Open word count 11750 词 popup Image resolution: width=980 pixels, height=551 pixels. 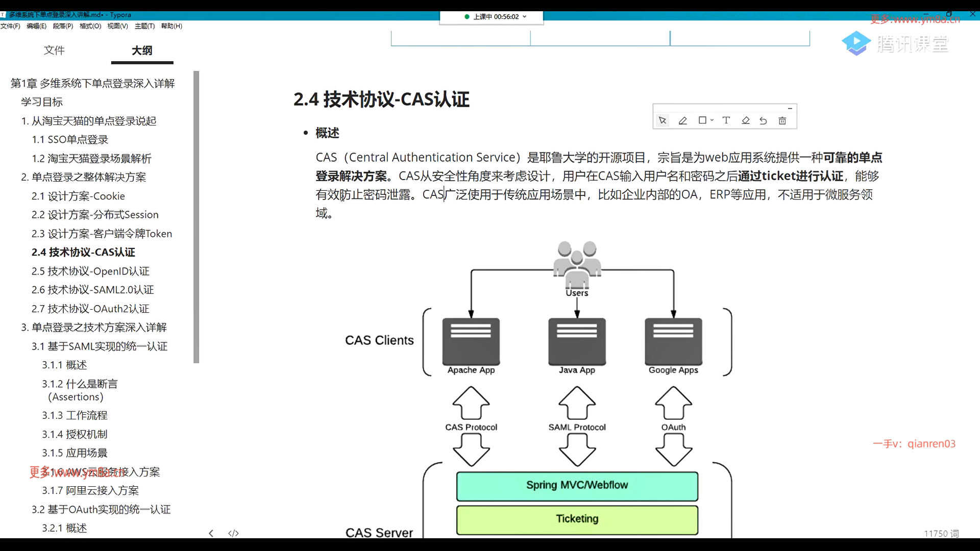941,533
